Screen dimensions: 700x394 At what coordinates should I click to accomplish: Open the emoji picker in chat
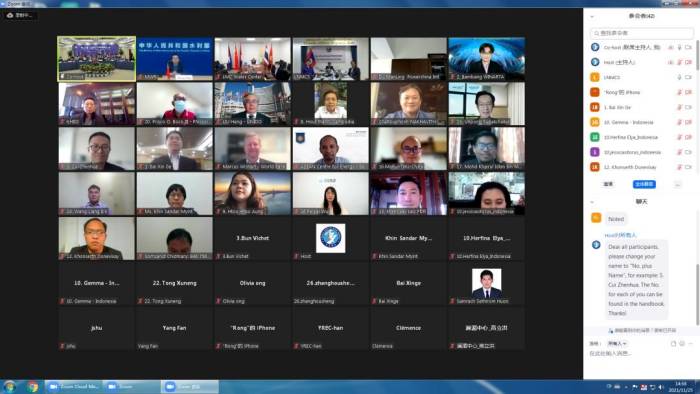(x=682, y=344)
